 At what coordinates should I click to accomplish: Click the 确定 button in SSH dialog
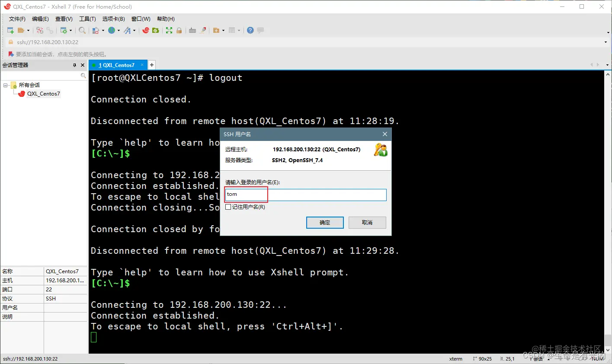click(x=325, y=223)
